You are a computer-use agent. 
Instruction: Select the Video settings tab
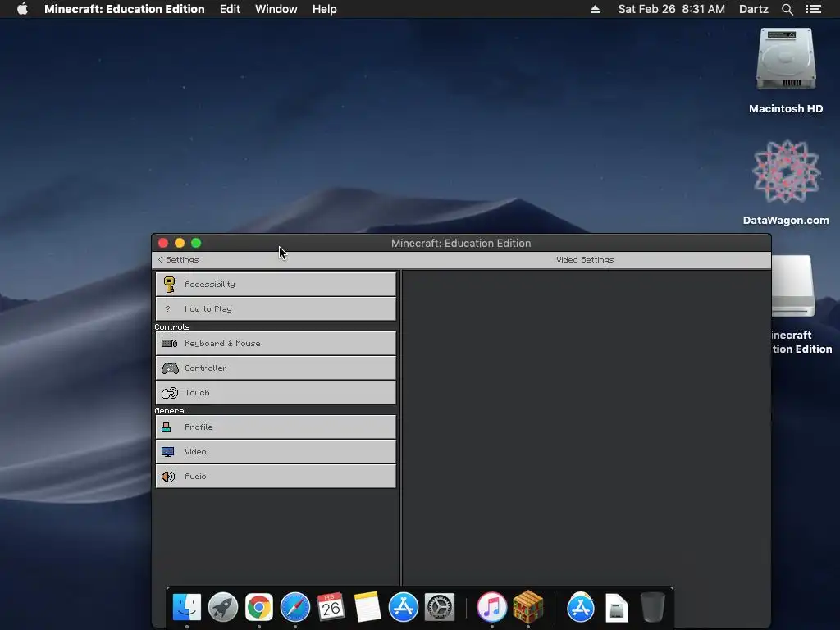tap(276, 452)
